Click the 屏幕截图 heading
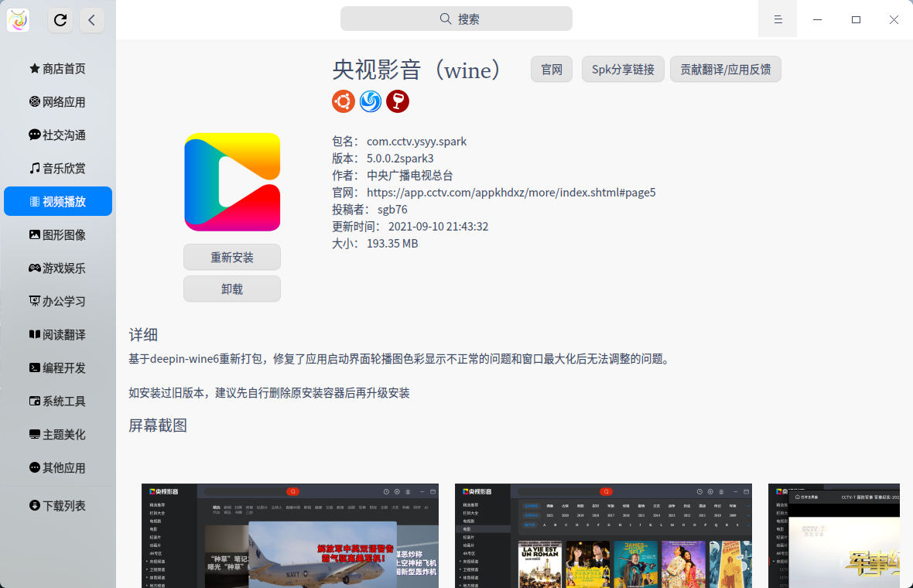913x588 pixels. pos(158,426)
